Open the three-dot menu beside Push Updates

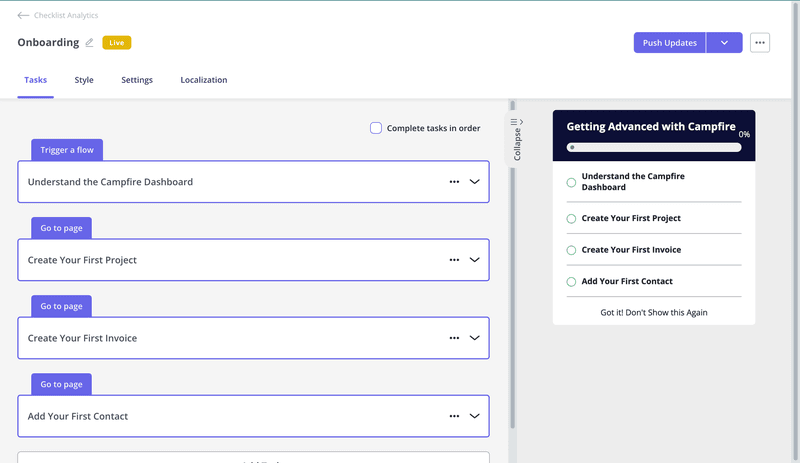pyautogui.click(x=760, y=43)
